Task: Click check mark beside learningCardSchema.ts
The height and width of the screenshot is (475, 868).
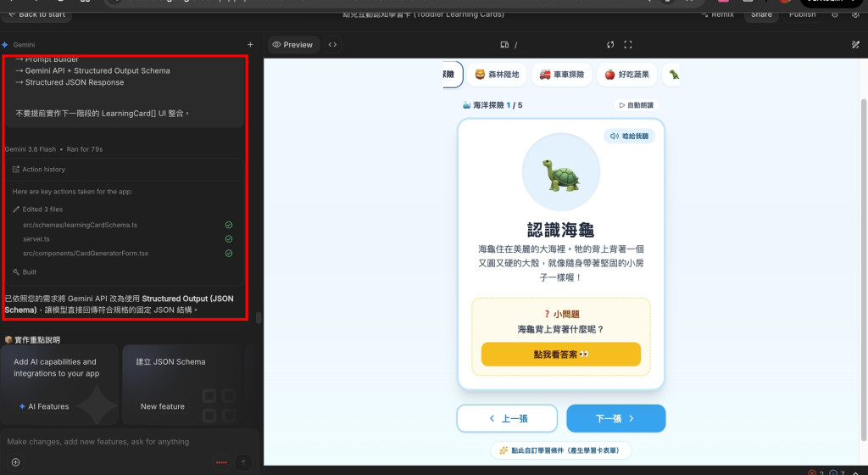Action: pos(229,225)
